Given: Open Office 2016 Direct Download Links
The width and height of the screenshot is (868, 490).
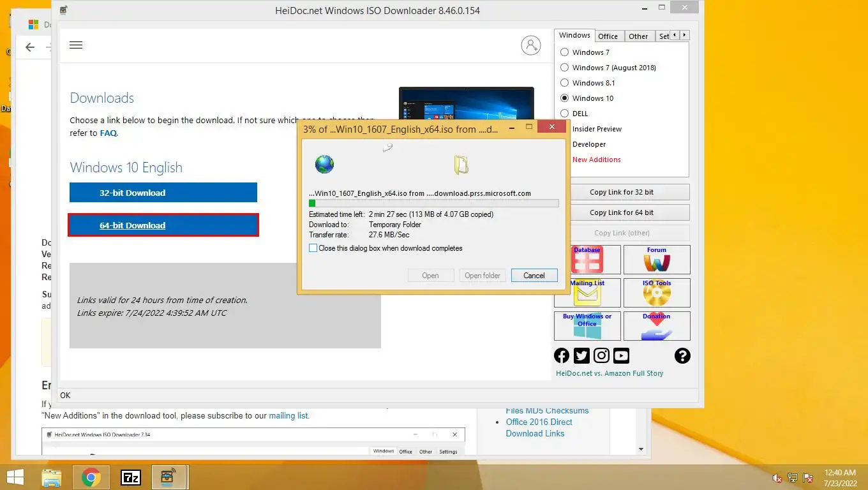Looking at the screenshot, I should pyautogui.click(x=539, y=427).
